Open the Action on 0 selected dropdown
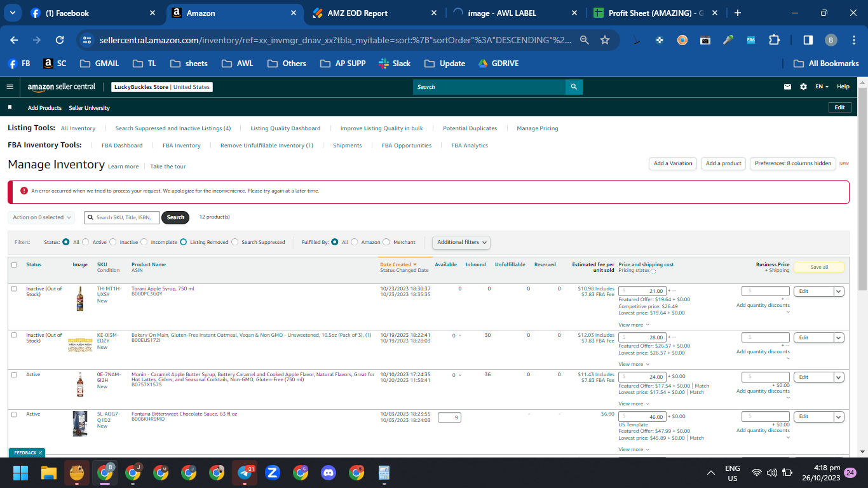Image resolution: width=868 pixels, height=488 pixels. coord(41,217)
